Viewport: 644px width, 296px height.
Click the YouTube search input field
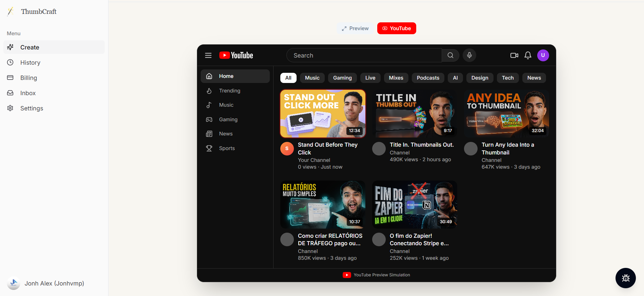(x=364, y=55)
